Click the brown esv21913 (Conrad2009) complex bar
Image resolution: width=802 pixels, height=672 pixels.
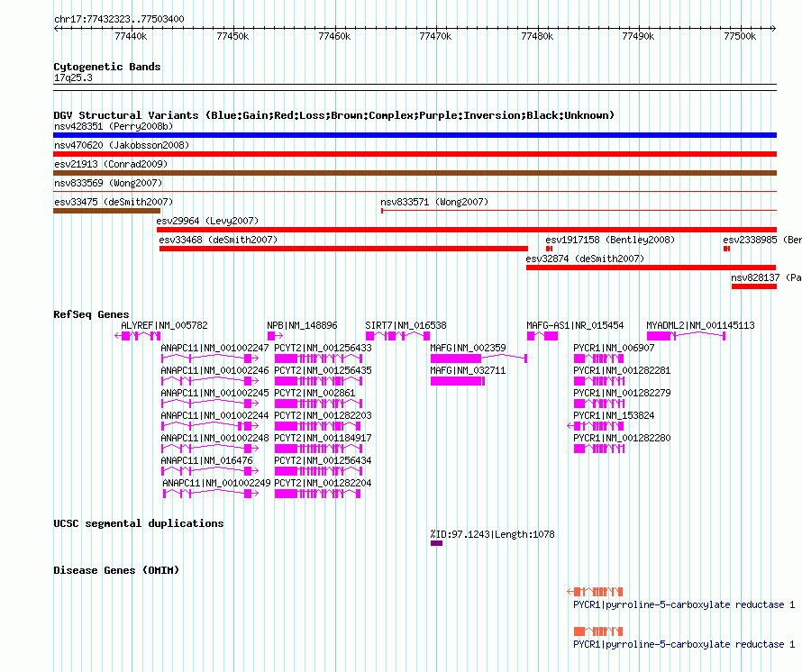415,173
